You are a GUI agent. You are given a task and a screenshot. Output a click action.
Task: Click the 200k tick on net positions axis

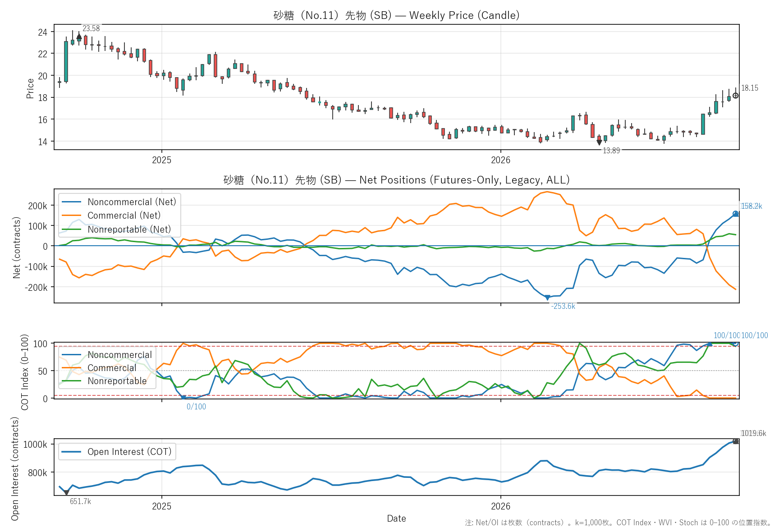coord(38,206)
